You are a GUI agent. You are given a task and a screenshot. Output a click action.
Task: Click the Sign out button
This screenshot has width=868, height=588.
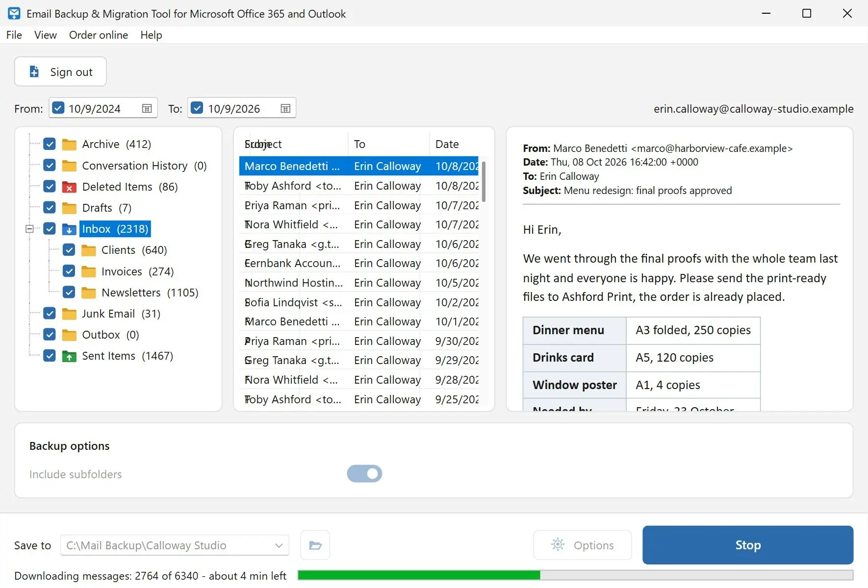[60, 72]
